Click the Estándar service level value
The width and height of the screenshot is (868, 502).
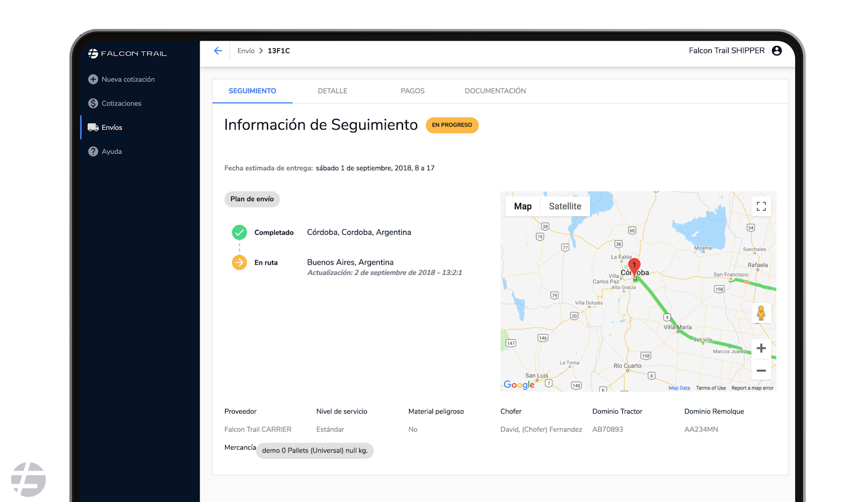pos(330,429)
